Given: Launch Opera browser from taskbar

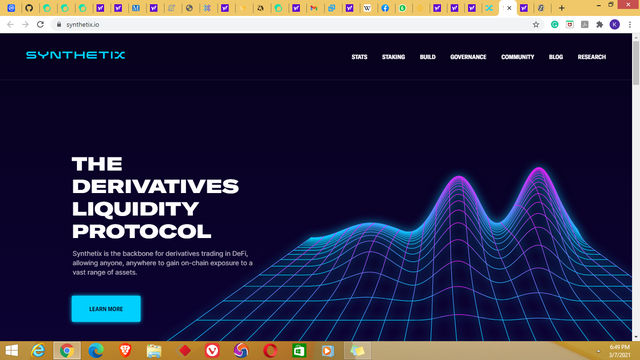Looking at the screenshot, I should (270, 351).
